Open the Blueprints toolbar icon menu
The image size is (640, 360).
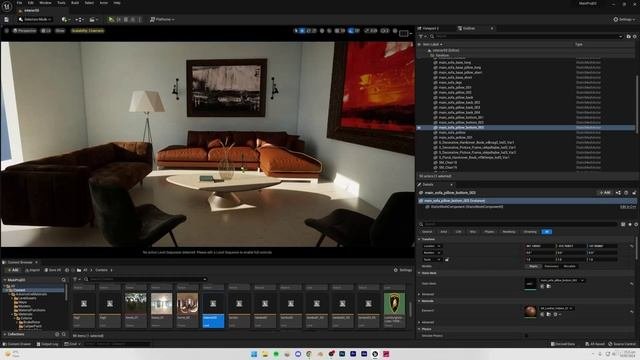click(x=79, y=19)
